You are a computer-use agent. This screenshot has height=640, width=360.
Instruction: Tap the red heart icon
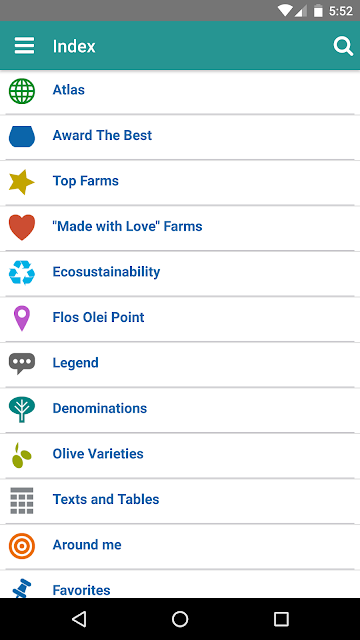click(x=22, y=227)
